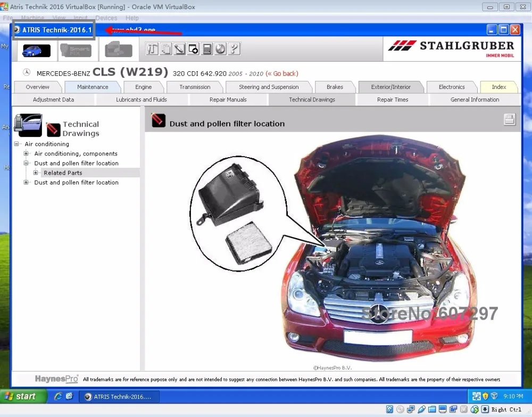The width and height of the screenshot is (532, 417).
Task: Open the calculator toolbar icon
Action: (x=206, y=49)
